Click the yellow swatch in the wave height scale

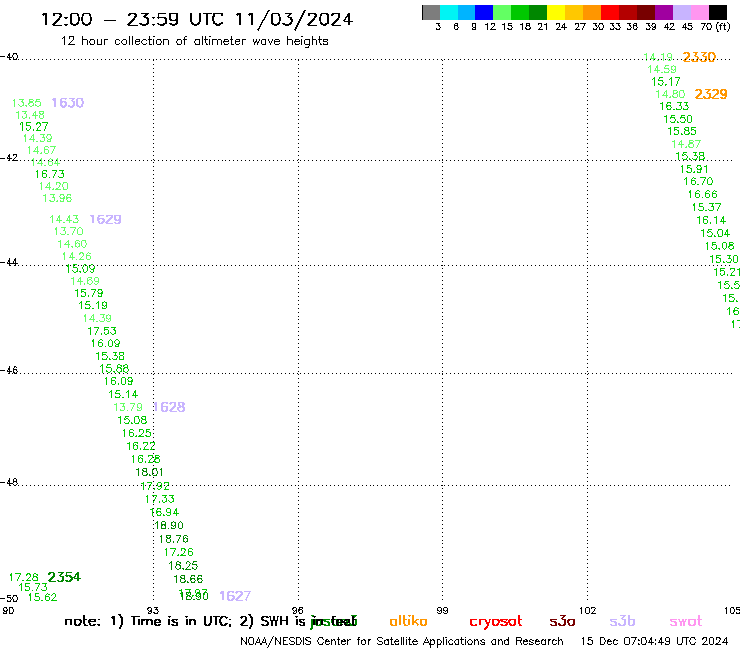[556, 13]
